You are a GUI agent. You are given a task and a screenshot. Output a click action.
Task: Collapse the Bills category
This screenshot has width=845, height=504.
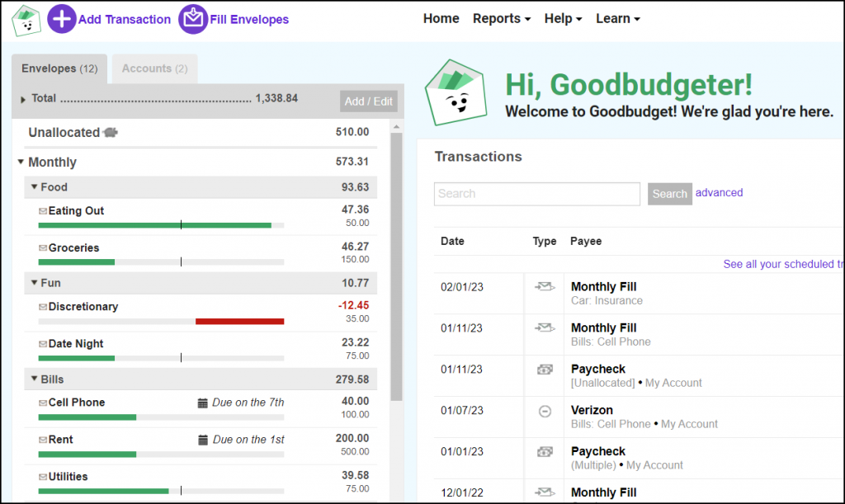pos(34,379)
